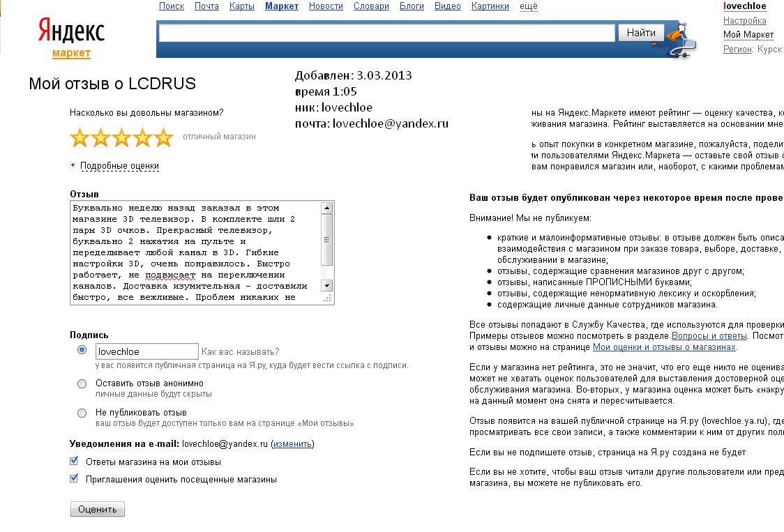This screenshot has width=784, height=532.
Task: Expand the 'Подробные оценки' section
Action: coord(119,166)
